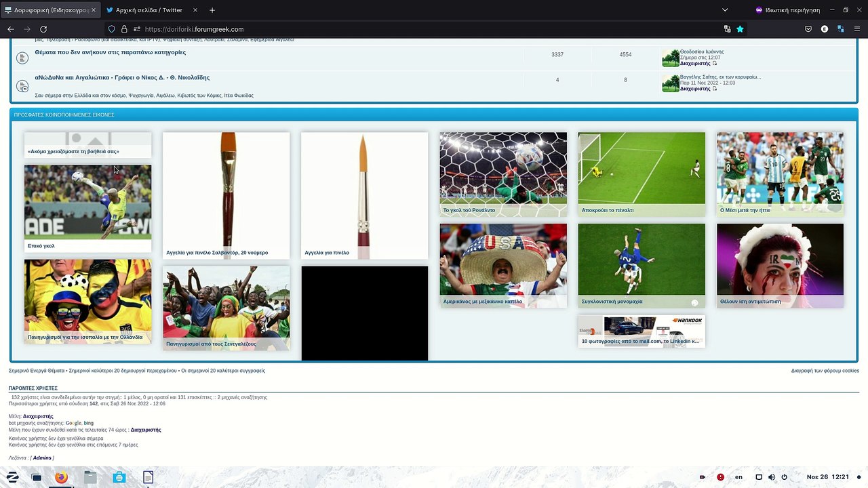868x488 pixels.
Task: Close the Twitter tab
Action: (x=195, y=10)
